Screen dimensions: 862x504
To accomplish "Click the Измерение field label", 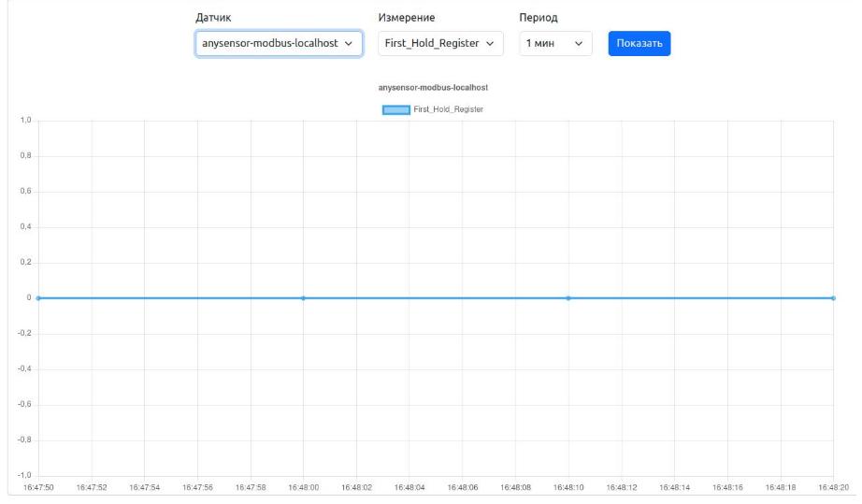I will [407, 18].
